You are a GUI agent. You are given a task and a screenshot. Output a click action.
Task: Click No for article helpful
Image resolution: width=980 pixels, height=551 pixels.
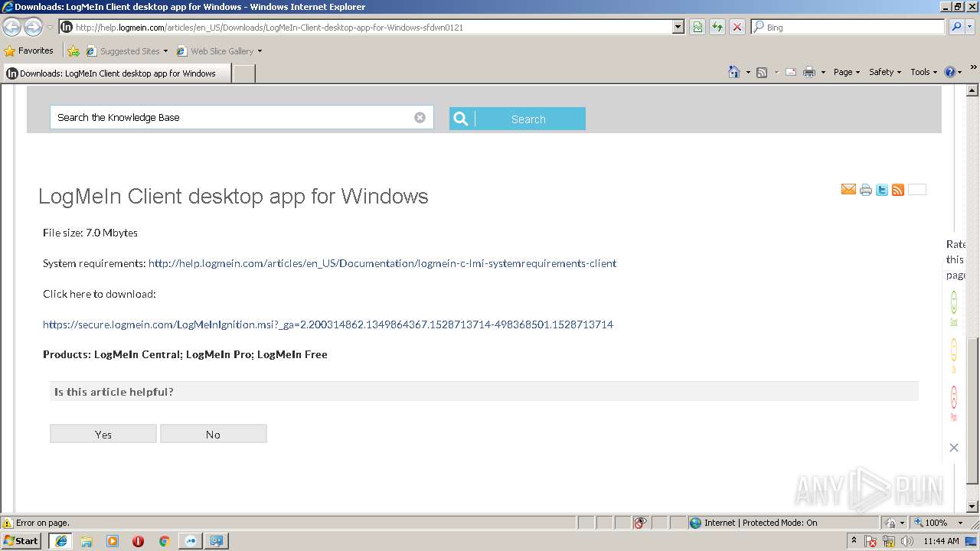[213, 434]
